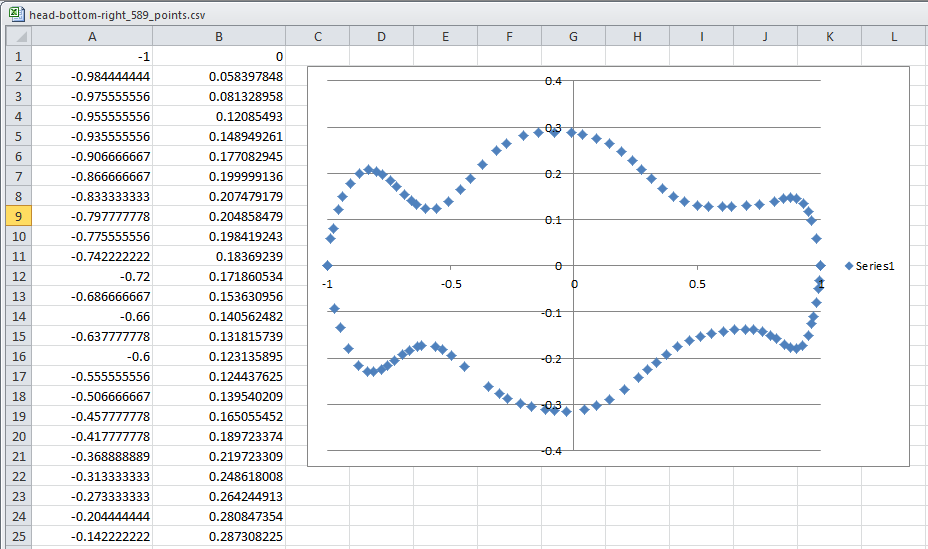Select column A header
The width and height of the screenshot is (928, 549).
(92, 37)
